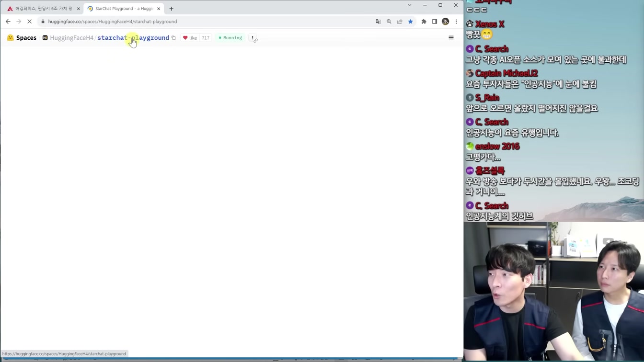The height and width of the screenshot is (362, 644).
Task: Go back with the browser back arrow
Action: point(8,22)
